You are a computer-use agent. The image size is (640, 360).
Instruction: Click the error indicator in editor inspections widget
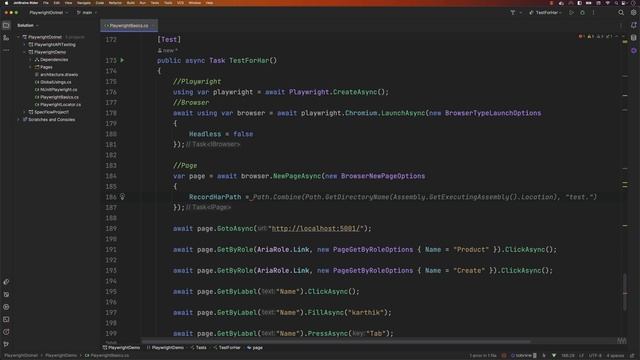click(581, 37)
